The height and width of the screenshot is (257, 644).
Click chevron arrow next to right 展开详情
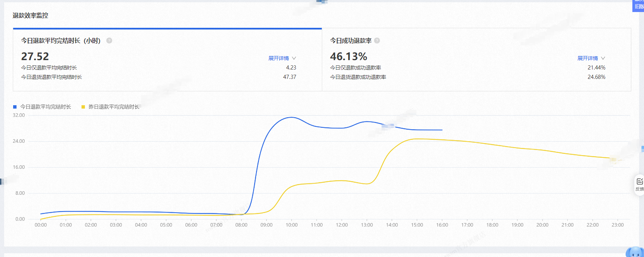[603, 58]
